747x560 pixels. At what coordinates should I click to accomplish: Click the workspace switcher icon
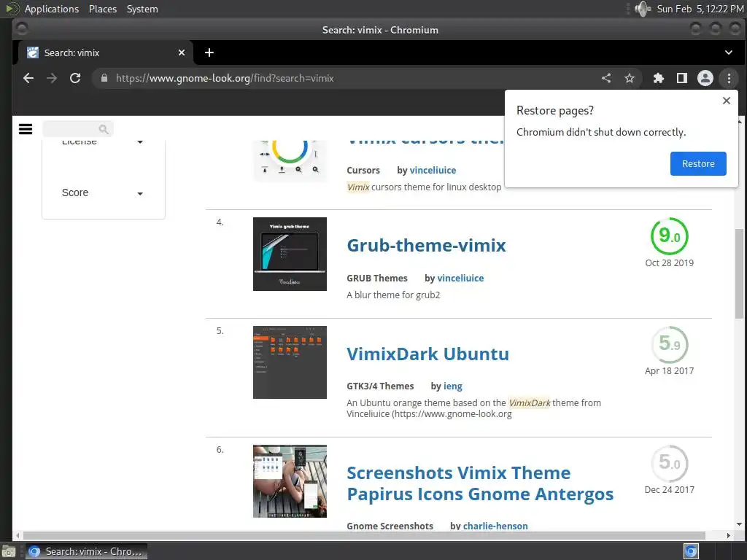tap(691, 551)
